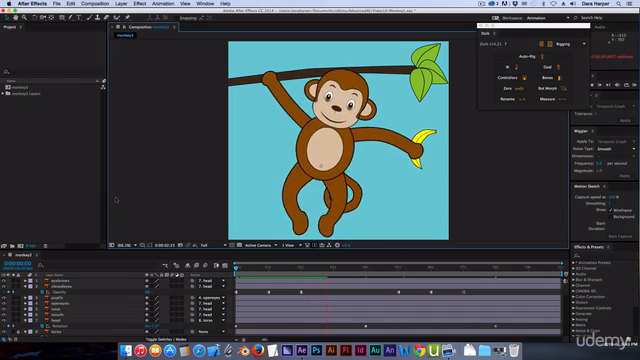The height and width of the screenshot is (360, 640).
Task: Open Photoshop from the Dock
Action: tap(316, 350)
